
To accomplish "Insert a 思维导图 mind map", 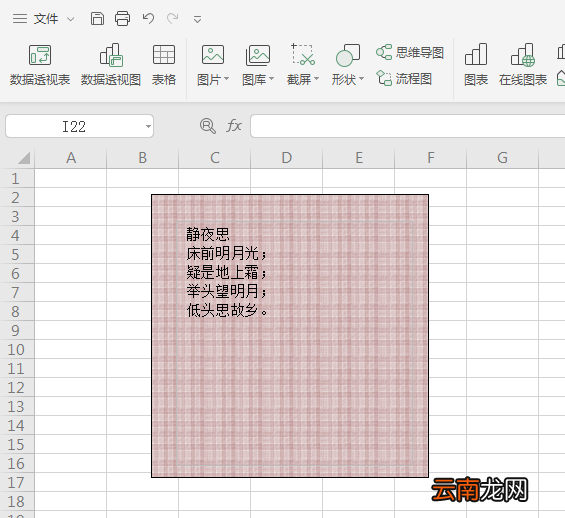I will click(410, 53).
